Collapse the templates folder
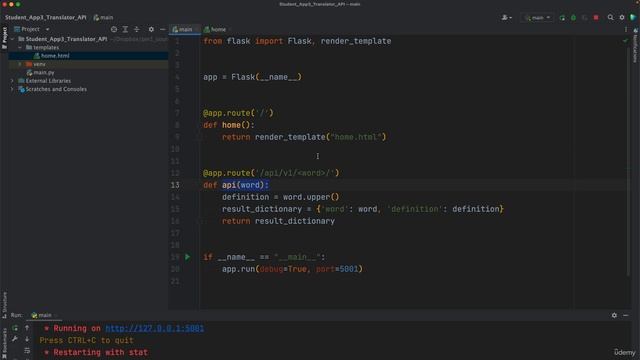This screenshot has height=360, width=640. (x=20, y=47)
